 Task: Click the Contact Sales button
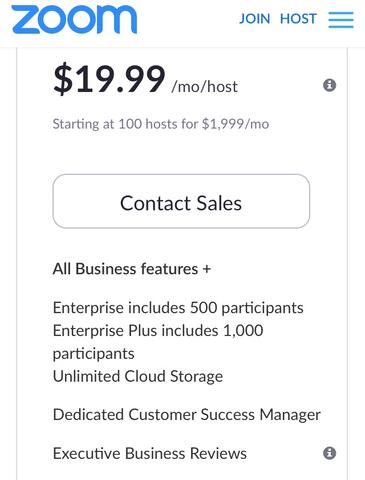pos(181,201)
